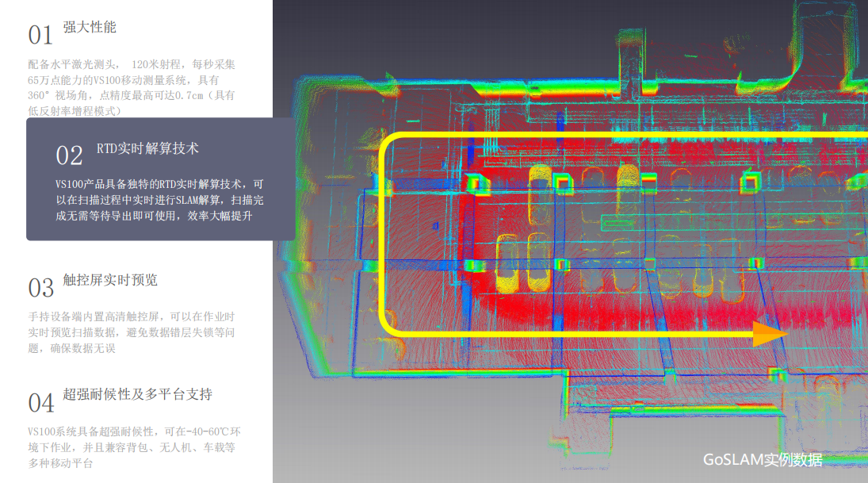The width and height of the screenshot is (868, 483).
Task: Click the text line 低反射率增程模式
Action: click(x=75, y=111)
